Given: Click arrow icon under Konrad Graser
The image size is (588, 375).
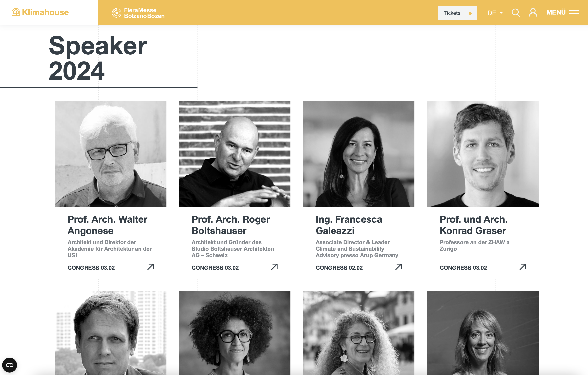Looking at the screenshot, I should coord(523,267).
